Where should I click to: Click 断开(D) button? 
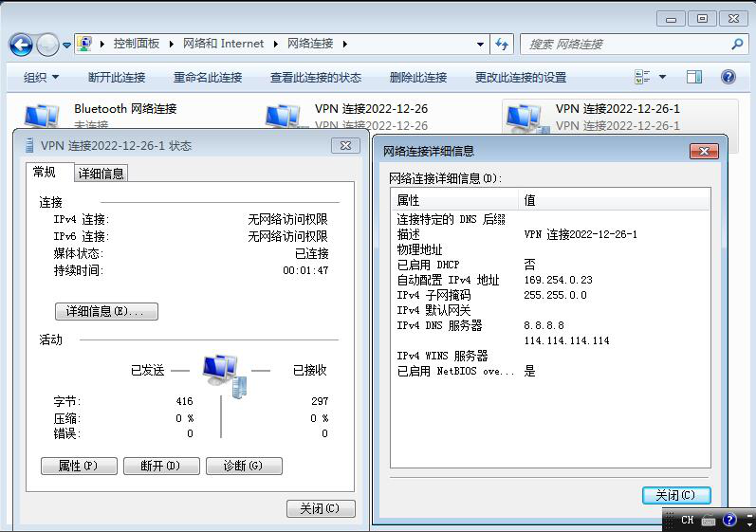point(161,466)
